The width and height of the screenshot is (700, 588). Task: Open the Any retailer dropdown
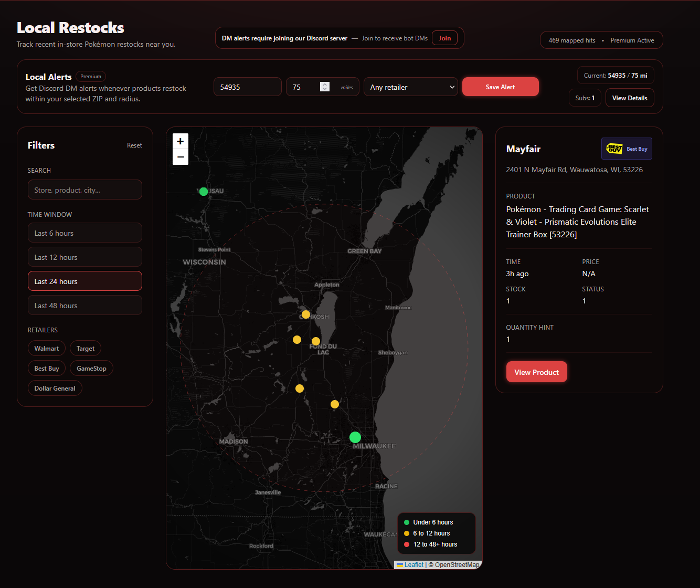pyautogui.click(x=411, y=87)
